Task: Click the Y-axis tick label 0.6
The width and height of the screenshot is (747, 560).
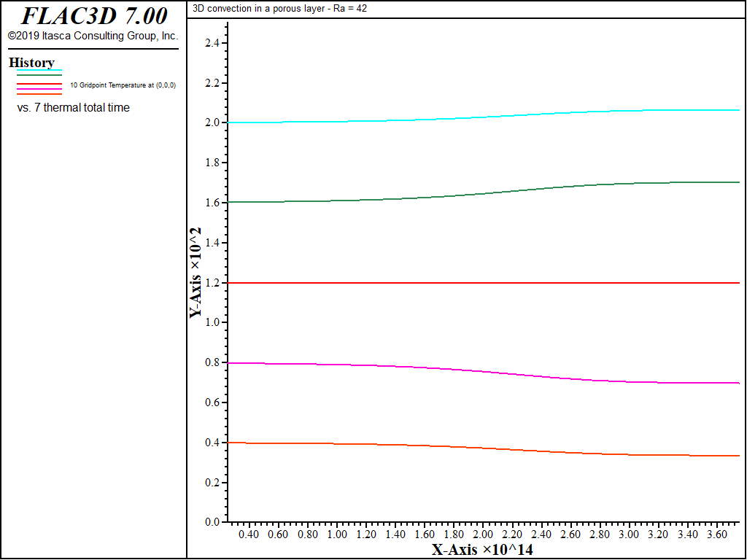Action: [x=212, y=402]
